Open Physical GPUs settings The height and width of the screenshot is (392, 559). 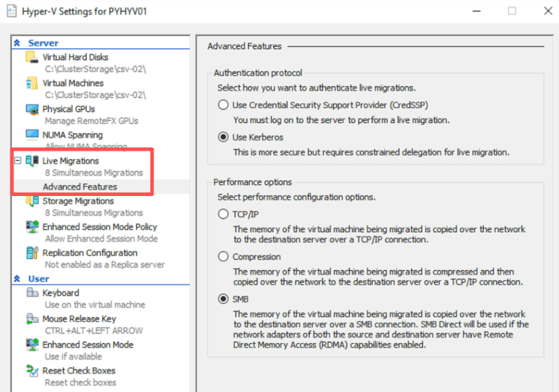tap(69, 109)
